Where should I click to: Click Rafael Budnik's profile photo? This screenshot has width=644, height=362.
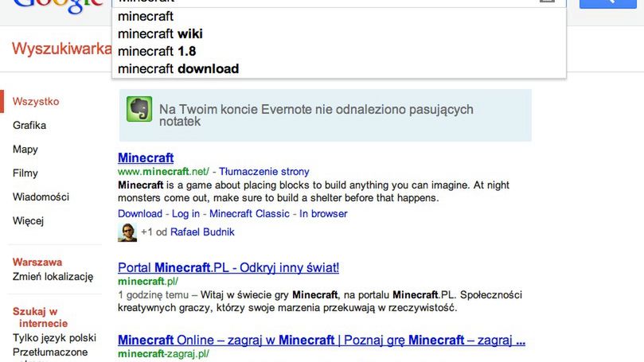pyautogui.click(x=127, y=232)
